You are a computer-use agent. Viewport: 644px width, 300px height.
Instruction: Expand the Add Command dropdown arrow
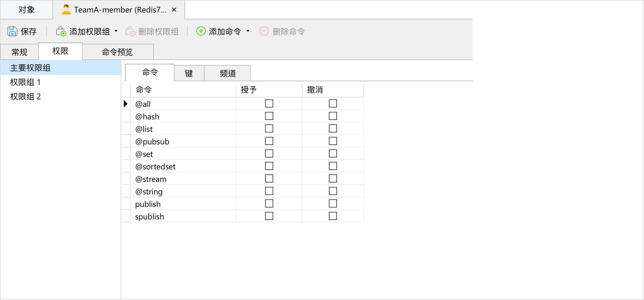coord(248,31)
